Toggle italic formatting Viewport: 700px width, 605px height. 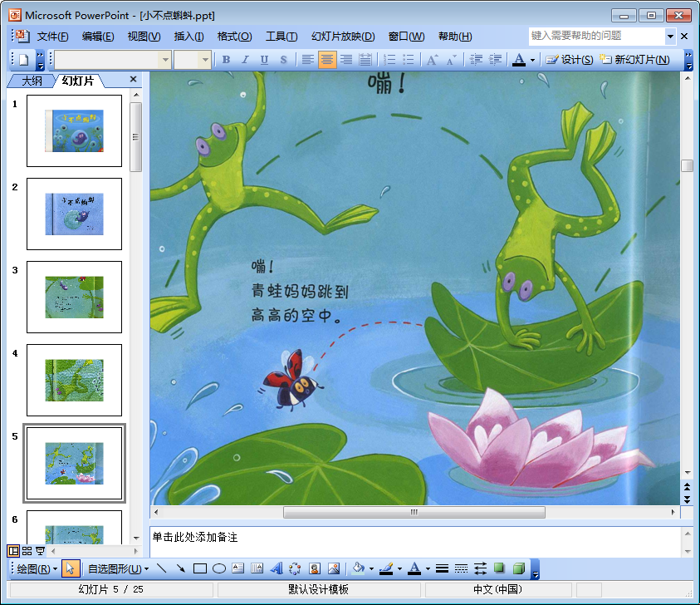[245, 60]
